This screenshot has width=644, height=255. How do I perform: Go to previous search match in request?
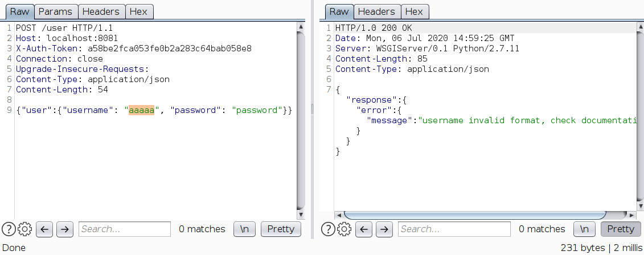[46, 229]
